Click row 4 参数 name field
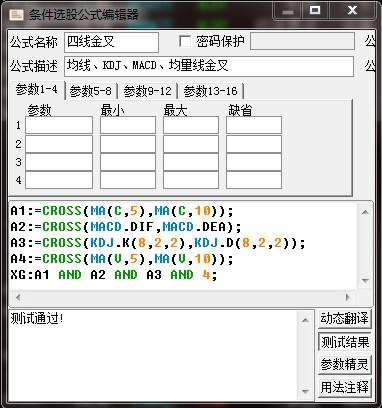 [x=59, y=180]
